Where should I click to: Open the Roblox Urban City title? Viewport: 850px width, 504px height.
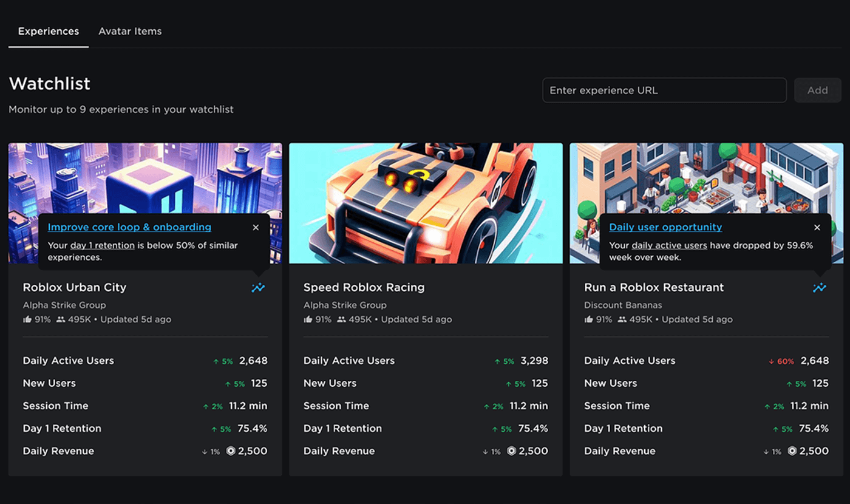75,287
